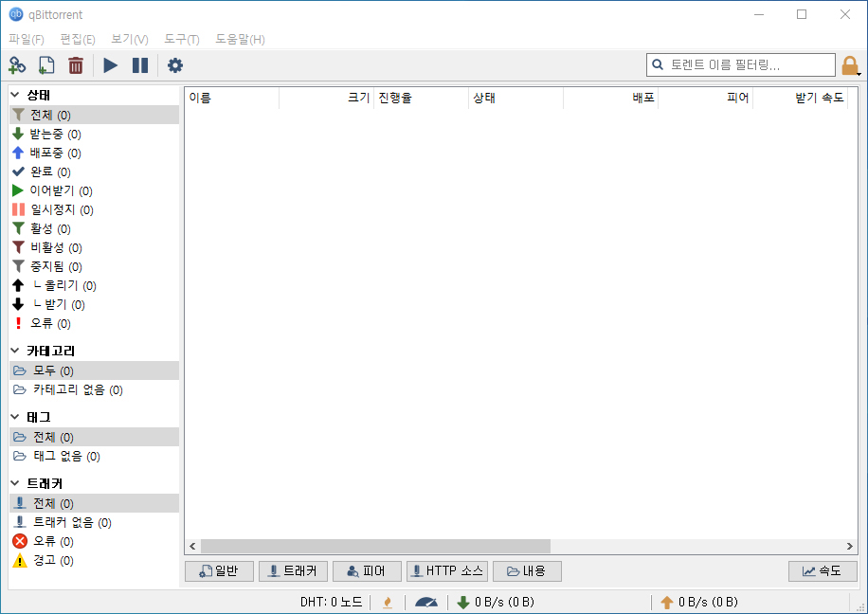Click the add torrent link toolbar icon
Viewport: 868px width, 614px height.
17,65
